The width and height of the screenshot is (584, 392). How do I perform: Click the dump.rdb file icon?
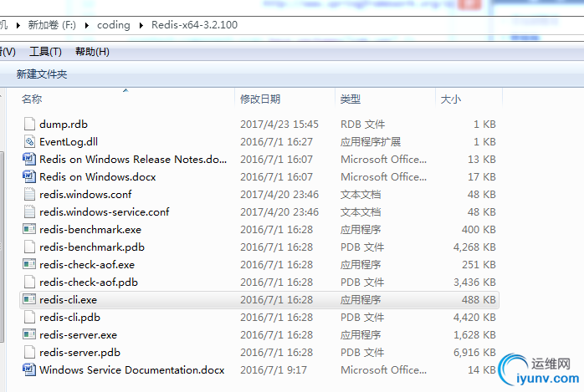pos(29,124)
